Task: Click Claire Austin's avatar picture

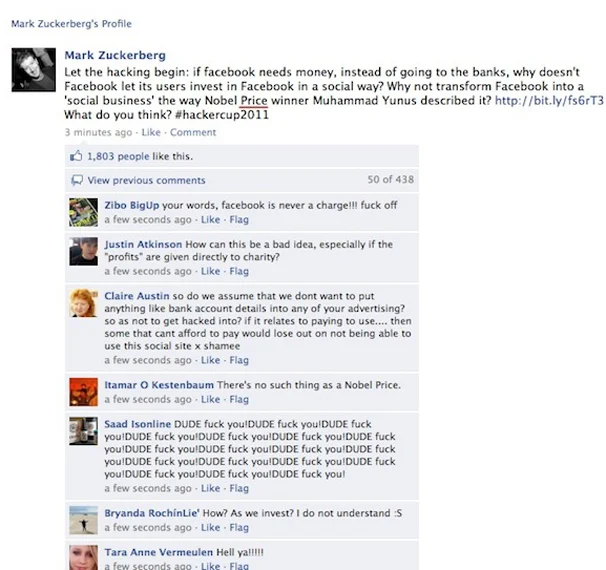Action: tap(83, 303)
